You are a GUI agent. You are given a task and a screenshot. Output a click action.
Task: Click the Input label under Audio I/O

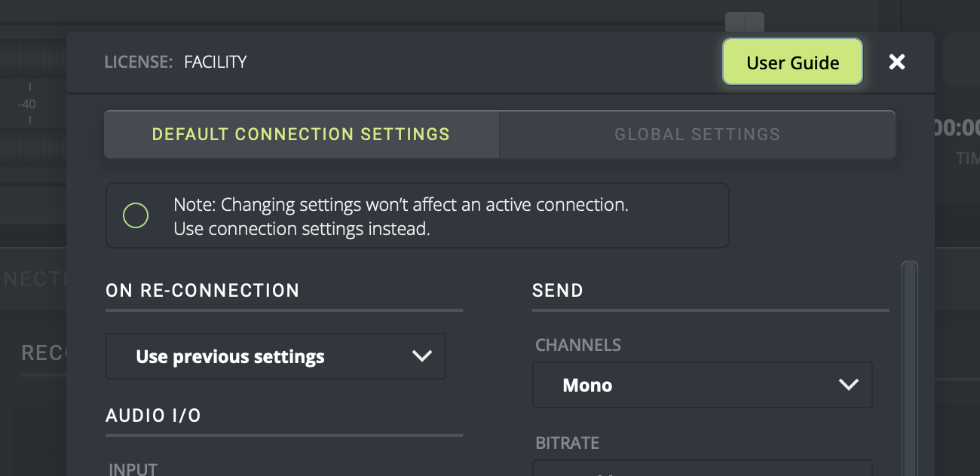[133, 469]
